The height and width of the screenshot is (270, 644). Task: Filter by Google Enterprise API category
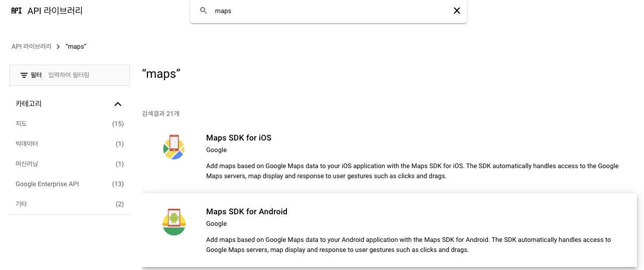coord(70,184)
